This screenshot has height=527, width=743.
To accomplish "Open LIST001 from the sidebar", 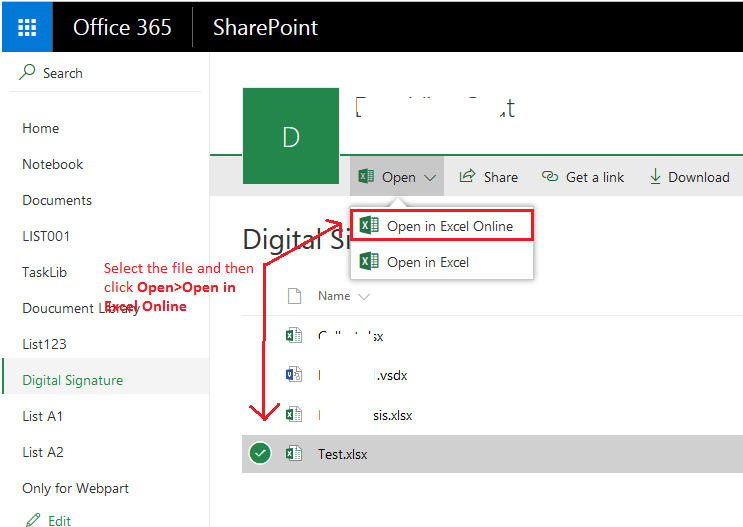I will coord(46,236).
